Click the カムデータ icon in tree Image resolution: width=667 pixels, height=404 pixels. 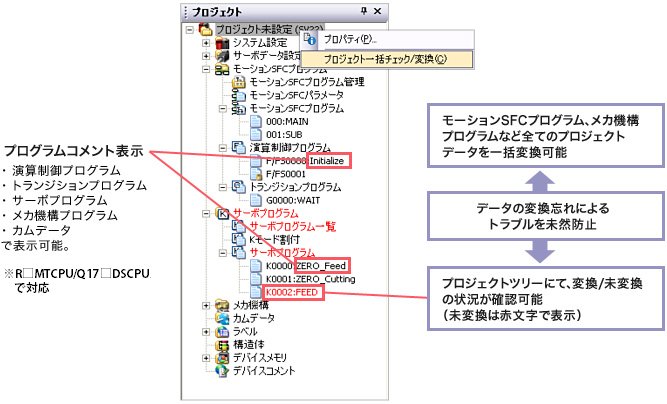[223, 317]
